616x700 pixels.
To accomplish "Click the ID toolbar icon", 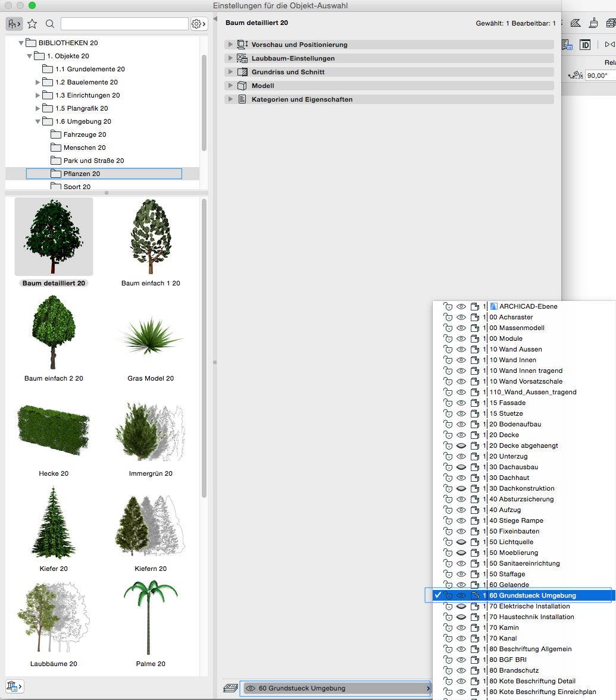I will tap(585, 45).
